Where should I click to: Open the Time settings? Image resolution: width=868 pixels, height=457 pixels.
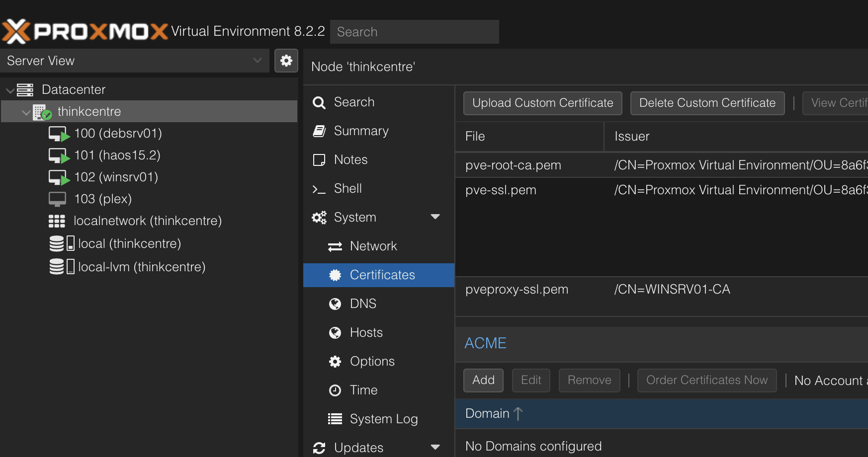coord(379,390)
